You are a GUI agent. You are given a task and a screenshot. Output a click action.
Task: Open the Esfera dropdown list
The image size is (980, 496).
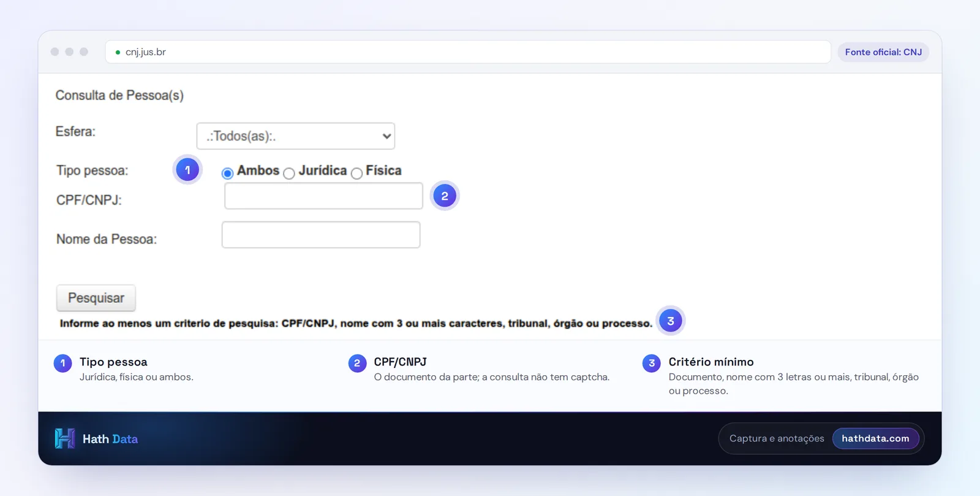point(296,136)
